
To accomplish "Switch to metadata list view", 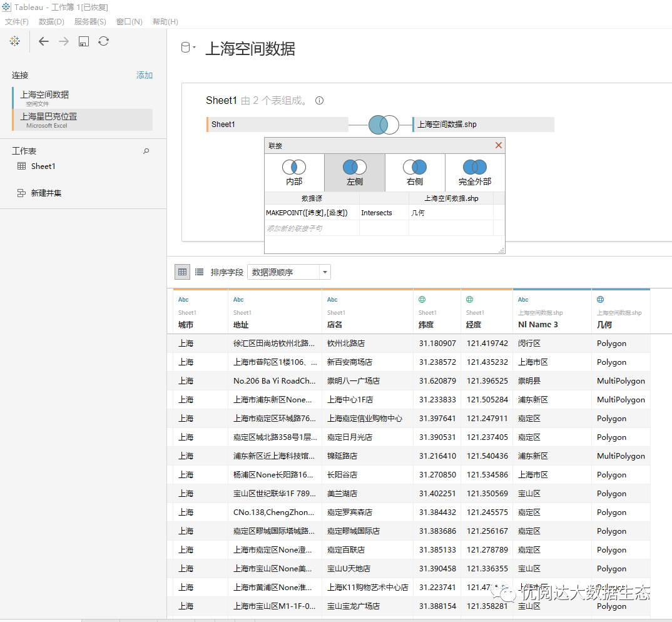I will (200, 272).
